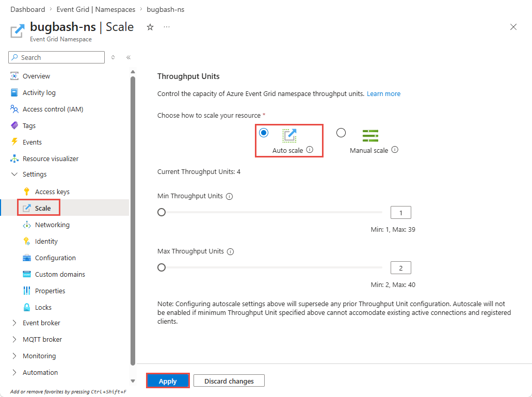Click the Manual scale info icon
Screen dimensions: 532x397
click(395, 150)
